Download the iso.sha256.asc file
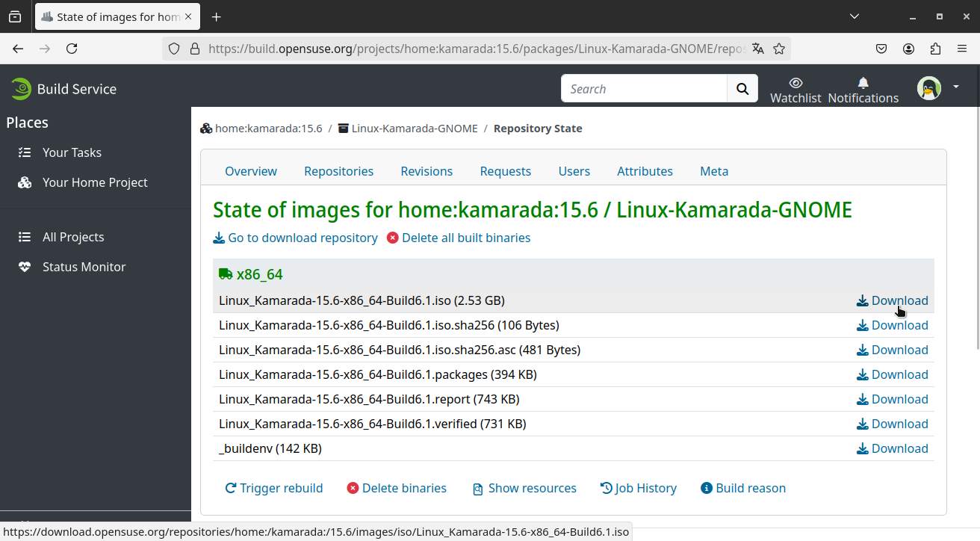This screenshot has width=980, height=541. 892,350
